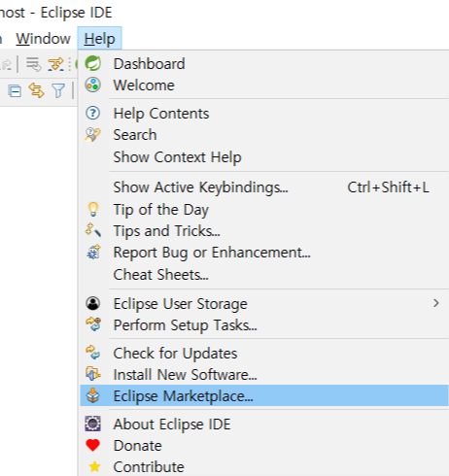Toggle Link with Editor arrows icon
Viewport: 449px width, 476px height.
36,90
